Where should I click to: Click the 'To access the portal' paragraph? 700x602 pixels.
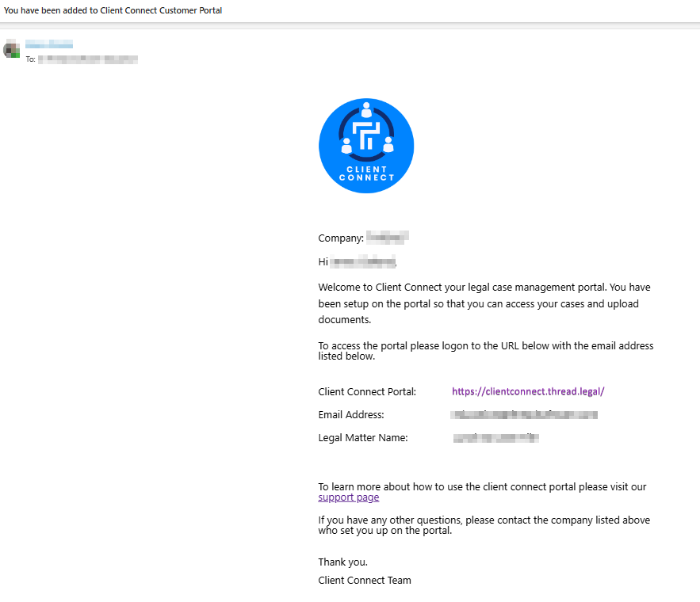tap(486, 351)
